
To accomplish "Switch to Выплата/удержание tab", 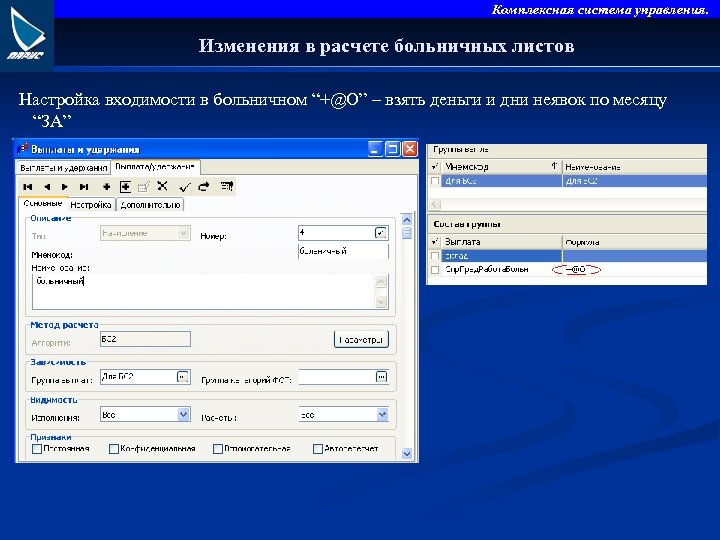I will click(155, 166).
